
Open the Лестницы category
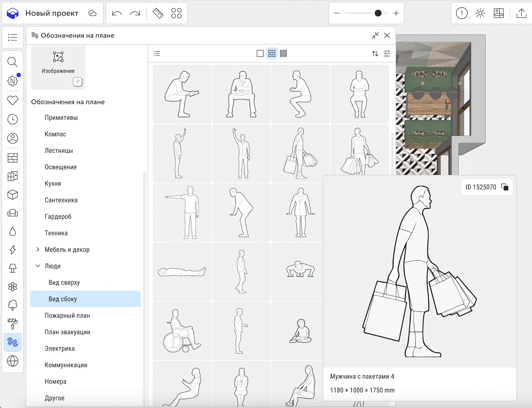tap(59, 150)
